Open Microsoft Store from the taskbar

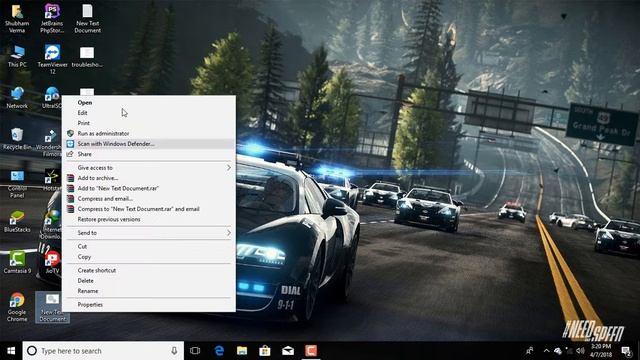[x=265, y=351]
